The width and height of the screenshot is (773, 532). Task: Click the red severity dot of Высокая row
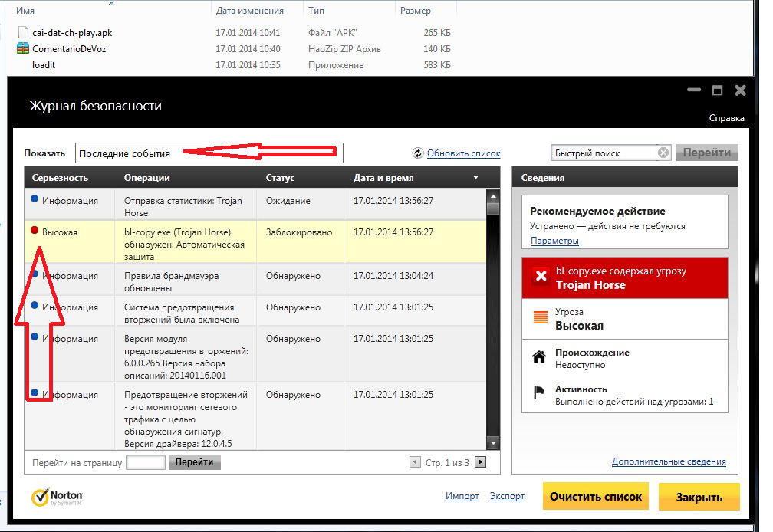35,230
